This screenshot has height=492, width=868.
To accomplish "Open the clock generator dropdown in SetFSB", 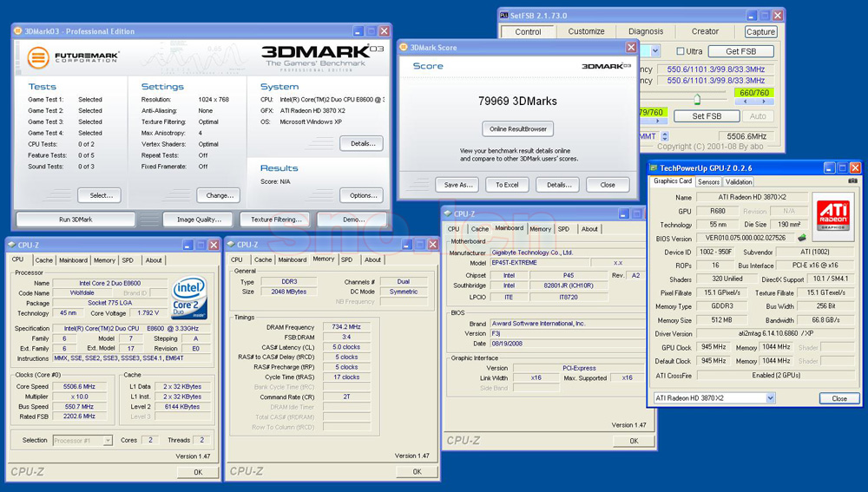I will coord(655,51).
